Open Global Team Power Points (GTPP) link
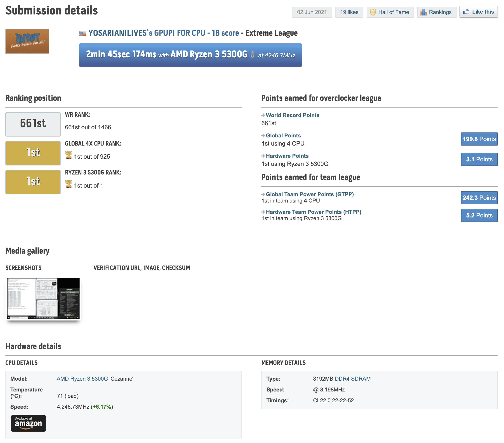Image resolution: width=504 pixels, height=443 pixels. click(310, 194)
